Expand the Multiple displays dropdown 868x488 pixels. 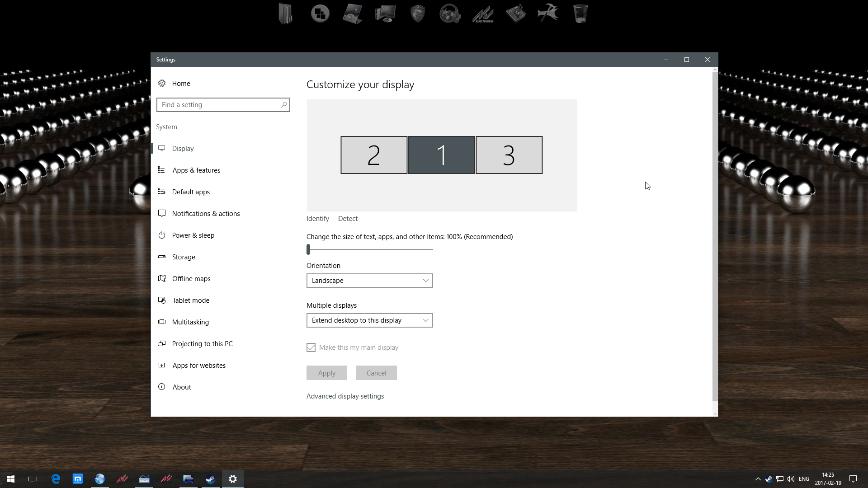(x=369, y=320)
